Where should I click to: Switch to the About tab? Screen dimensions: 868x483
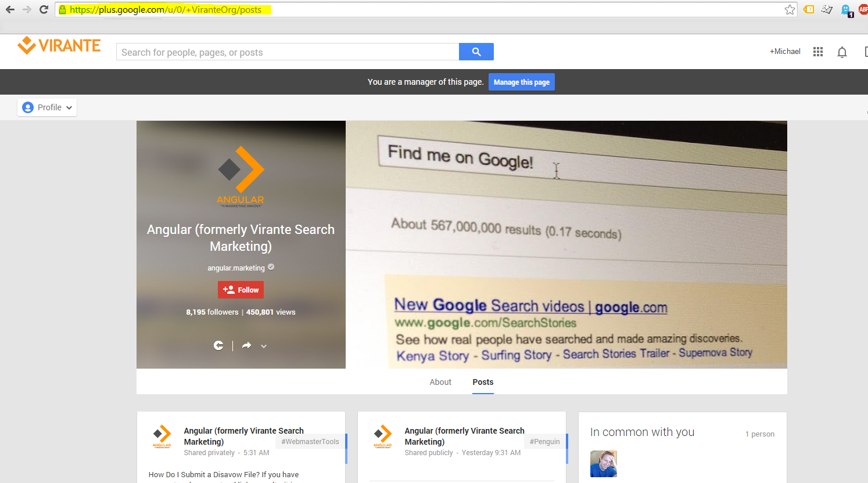pos(440,382)
